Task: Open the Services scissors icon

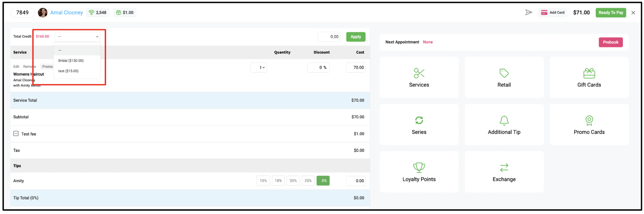Action: pos(419,73)
